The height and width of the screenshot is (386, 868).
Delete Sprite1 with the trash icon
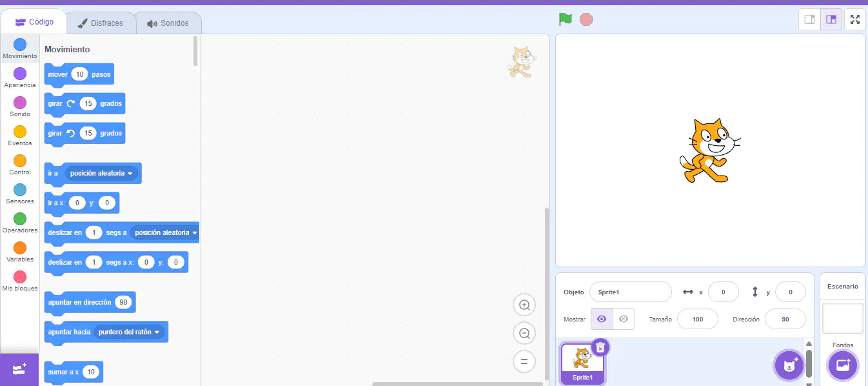(600, 347)
